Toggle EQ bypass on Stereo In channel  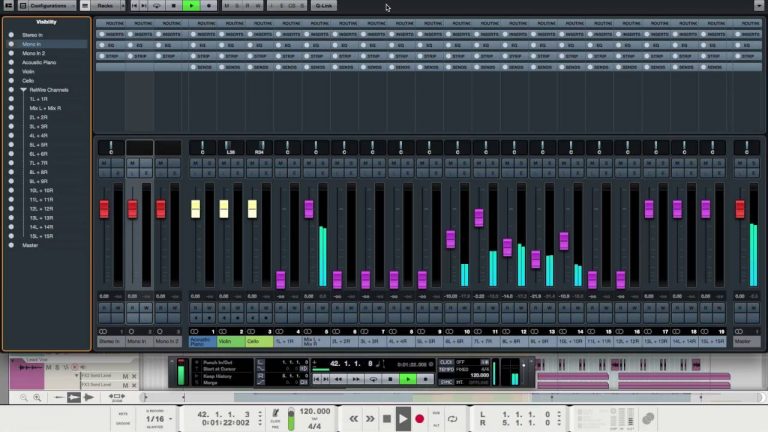(x=102, y=45)
